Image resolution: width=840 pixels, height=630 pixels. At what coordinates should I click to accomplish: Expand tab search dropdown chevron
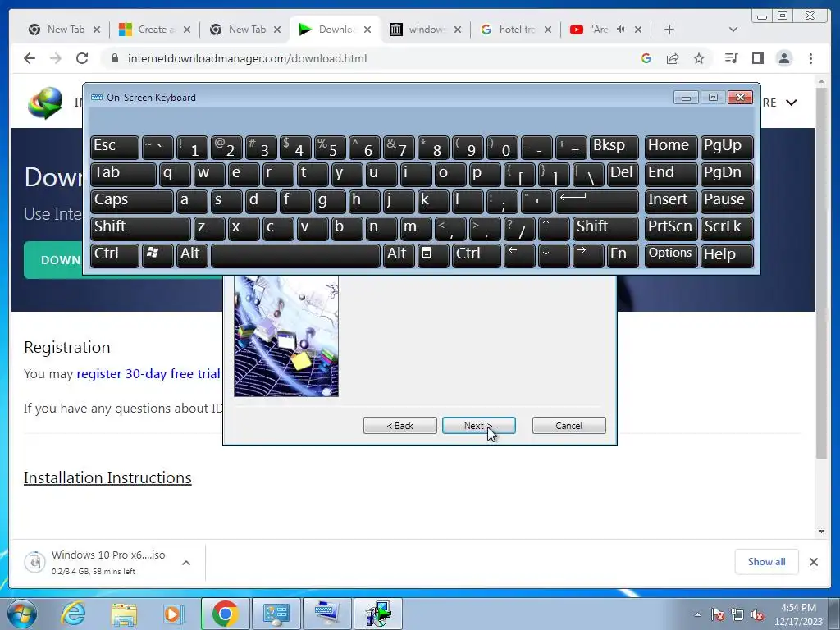click(x=733, y=30)
